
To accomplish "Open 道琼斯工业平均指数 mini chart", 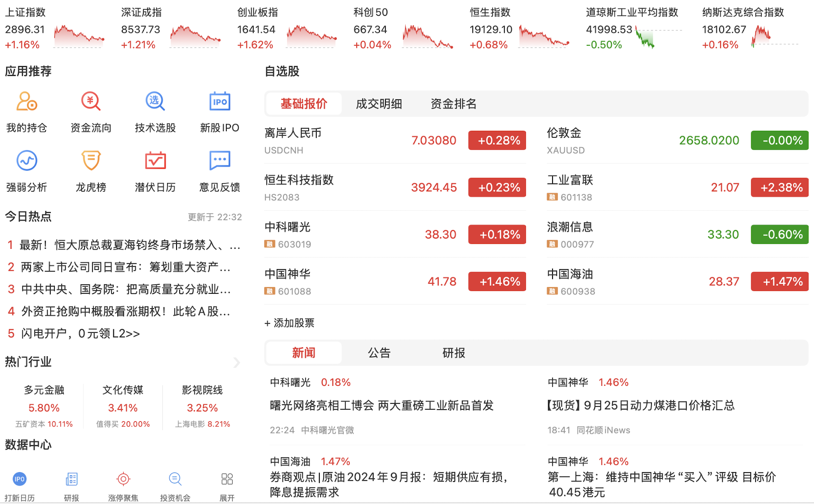I will 659,37.
